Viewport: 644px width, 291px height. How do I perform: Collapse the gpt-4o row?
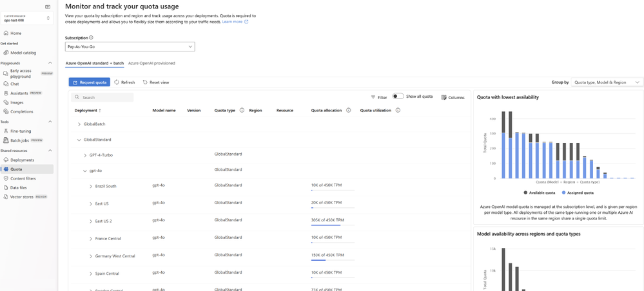[85, 171]
